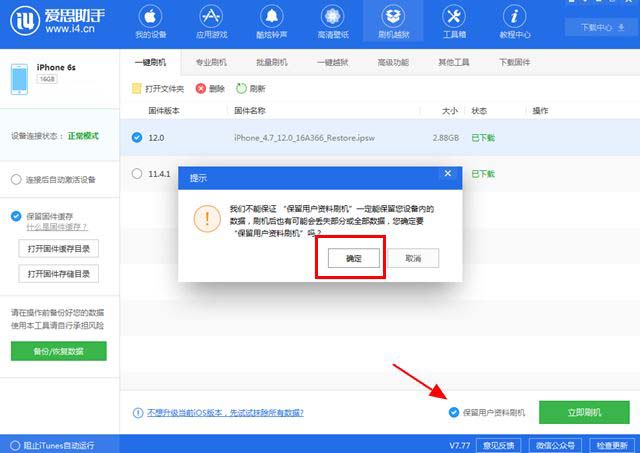Open 下载中心 download center
The height and width of the screenshot is (453, 640).
(x=602, y=27)
